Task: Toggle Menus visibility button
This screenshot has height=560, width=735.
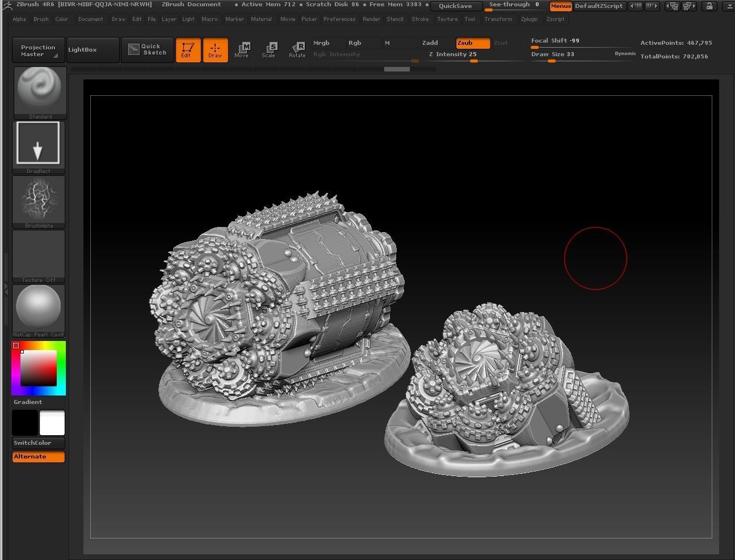Action: [561, 6]
